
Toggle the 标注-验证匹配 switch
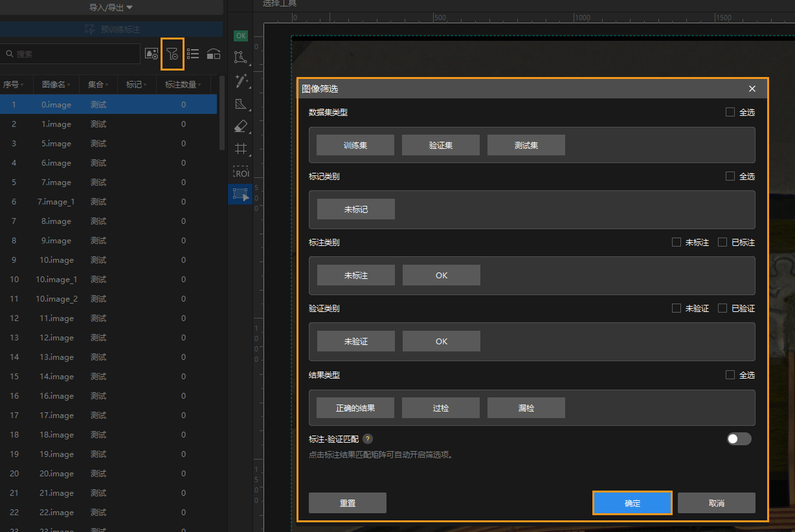click(x=739, y=439)
